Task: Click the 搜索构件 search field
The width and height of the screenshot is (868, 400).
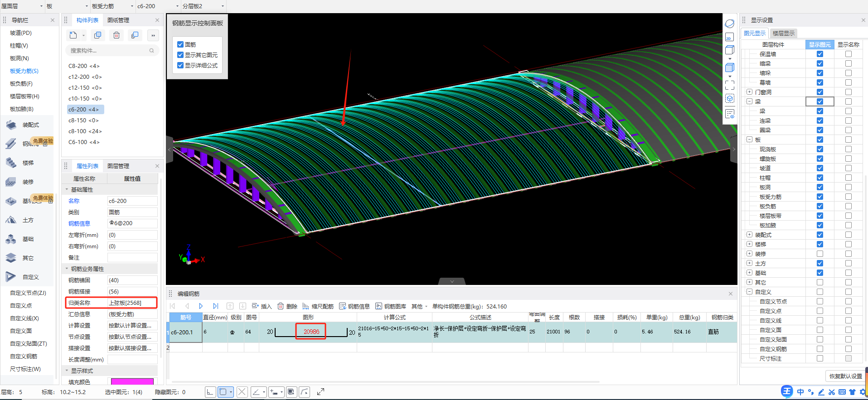Action: [x=112, y=51]
